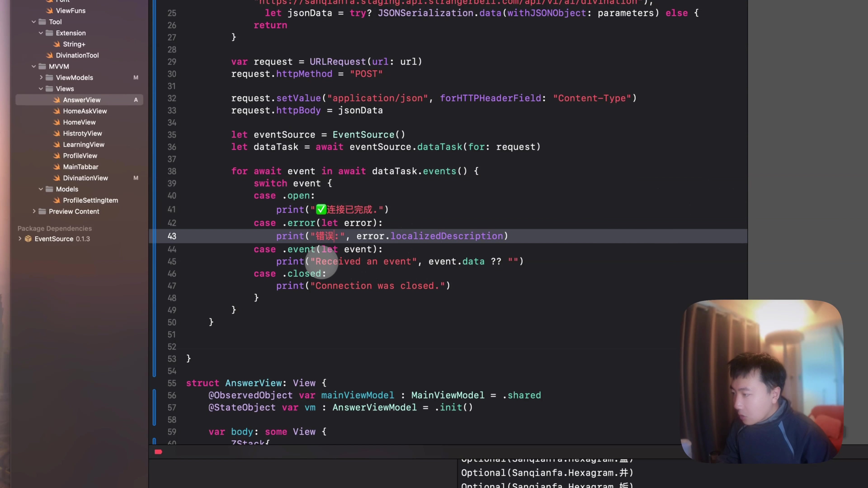Select the HomeAskView file
Screen dimensions: 868x488
85,111
